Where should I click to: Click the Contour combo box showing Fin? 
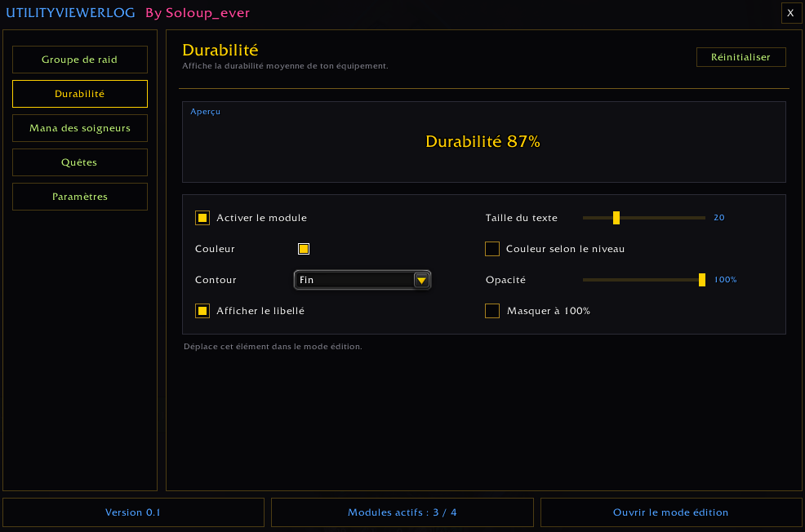click(362, 280)
